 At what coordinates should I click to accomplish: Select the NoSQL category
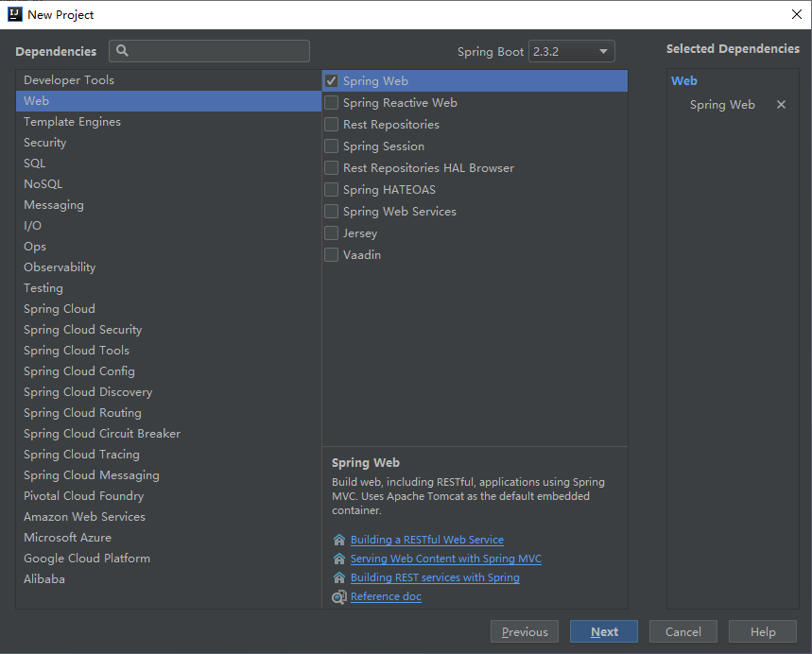(x=169, y=184)
